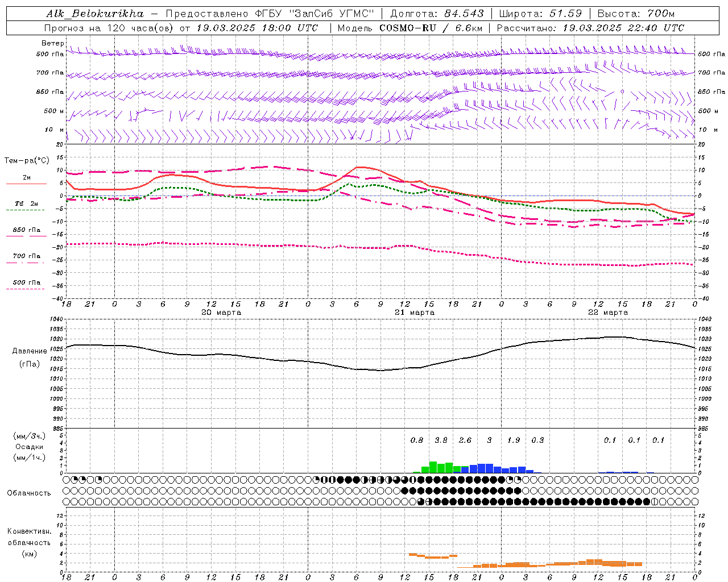Click the 'Осадки' precipitation label
728x582 pixels.
pos(30,447)
